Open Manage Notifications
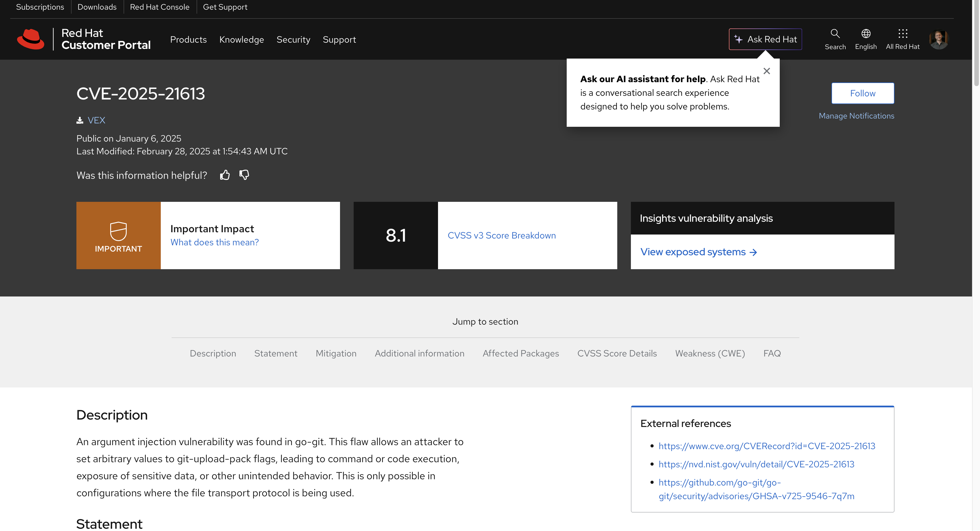Viewport: 980px width, 531px height. 856,116
